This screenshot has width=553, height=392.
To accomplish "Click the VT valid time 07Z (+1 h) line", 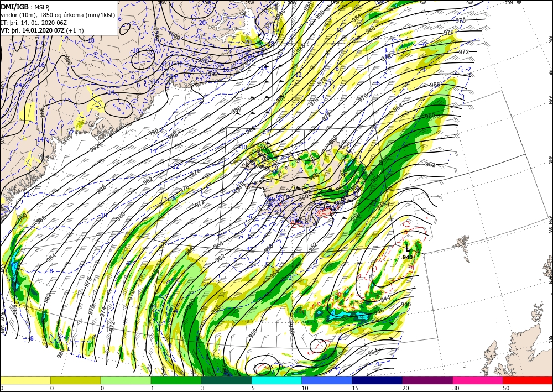I will click(43, 30).
